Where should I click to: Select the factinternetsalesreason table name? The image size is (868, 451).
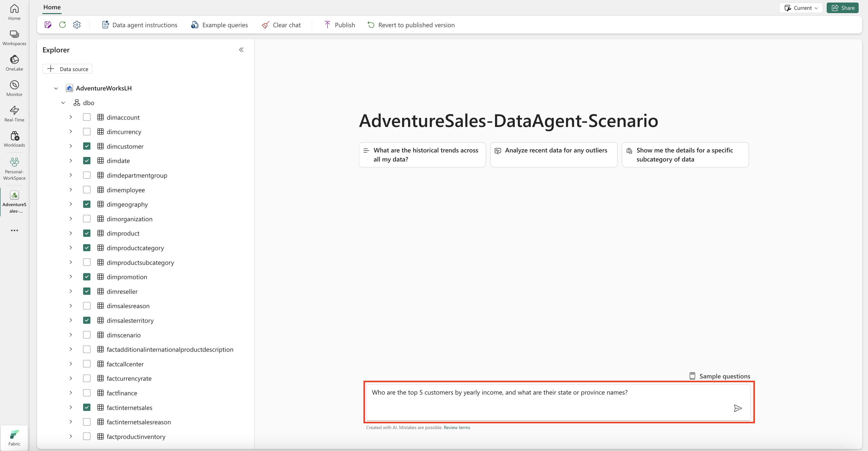coord(139,422)
